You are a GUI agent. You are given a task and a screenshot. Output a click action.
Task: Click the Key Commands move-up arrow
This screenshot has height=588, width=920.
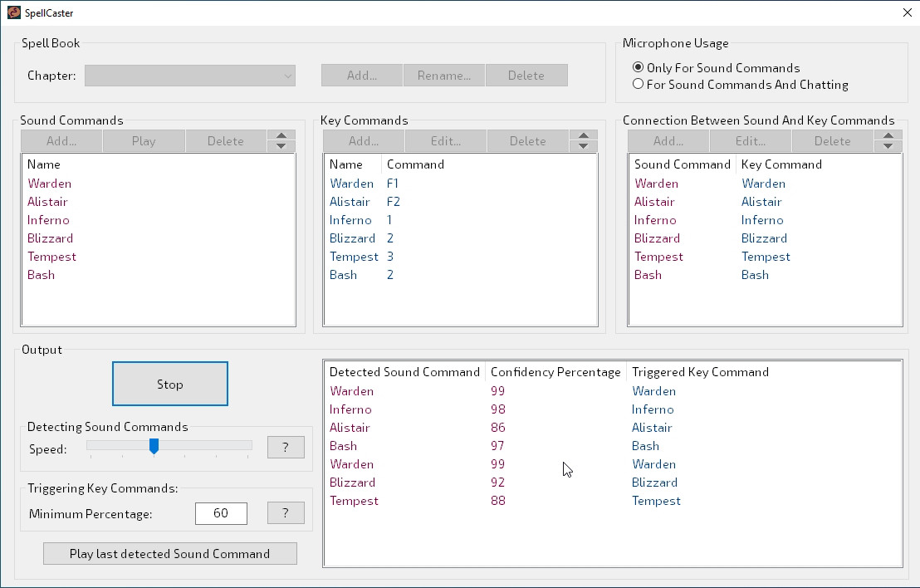coord(583,136)
